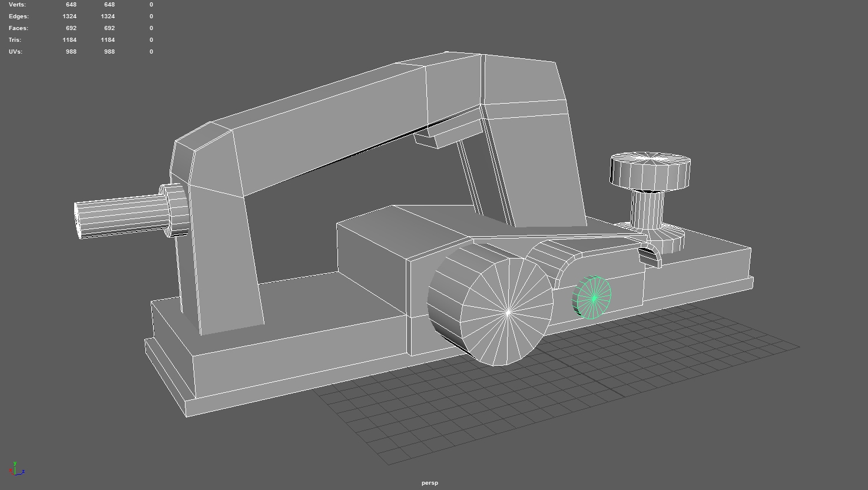Click the 'persp' camera name label
The image size is (868, 490).
[430, 483]
